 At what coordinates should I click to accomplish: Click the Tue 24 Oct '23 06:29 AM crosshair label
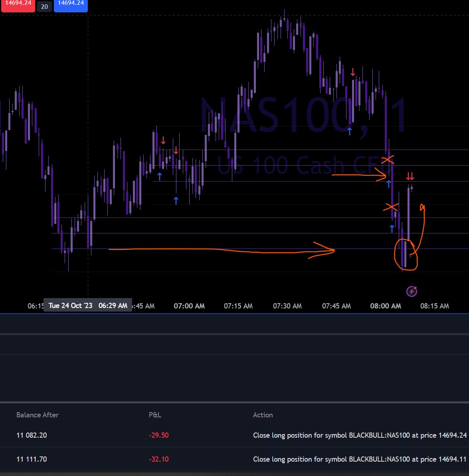[x=88, y=305]
